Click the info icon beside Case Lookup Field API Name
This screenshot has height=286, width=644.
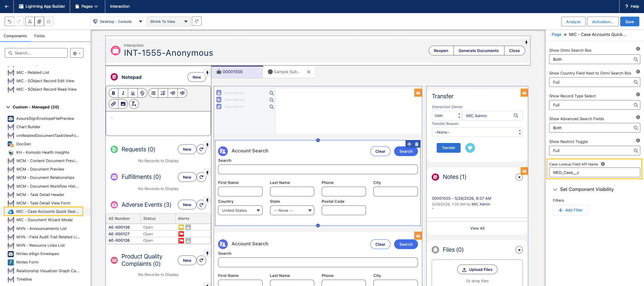[603, 164]
